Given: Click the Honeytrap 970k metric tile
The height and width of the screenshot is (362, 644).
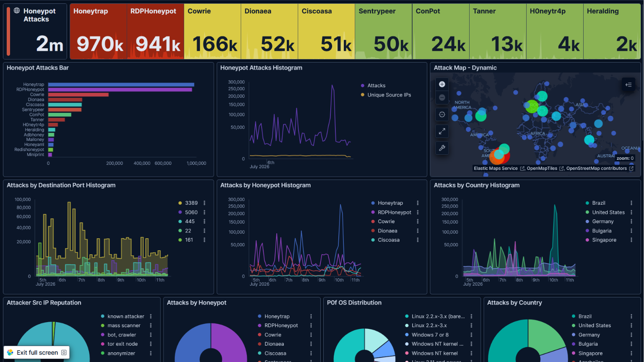Looking at the screenshot, I should click(98, 31).
